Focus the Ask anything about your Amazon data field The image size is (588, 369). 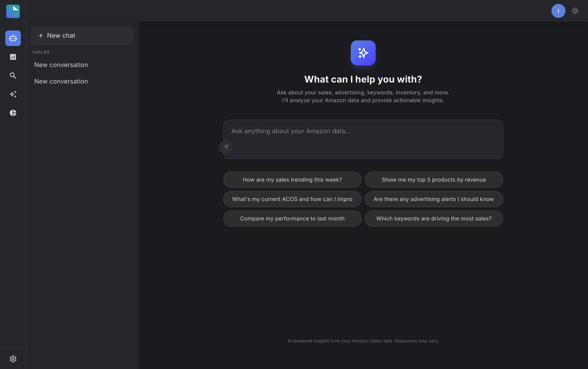(x=363, y=139)
